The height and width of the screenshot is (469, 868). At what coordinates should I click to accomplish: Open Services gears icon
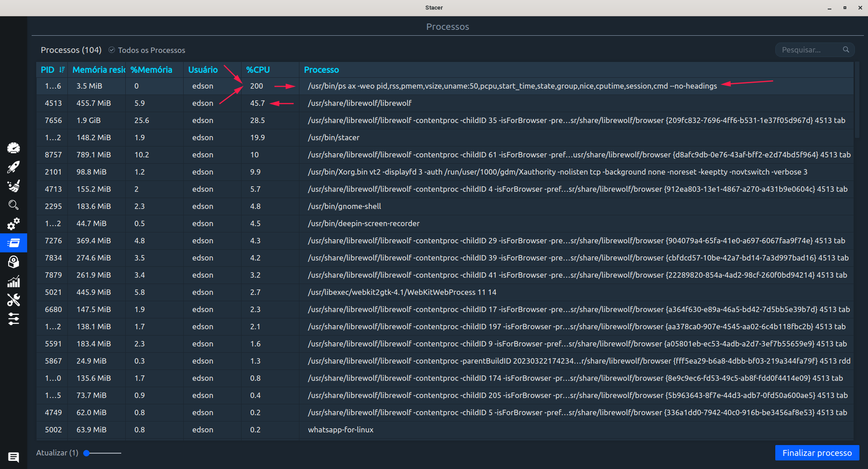(14, 224)
